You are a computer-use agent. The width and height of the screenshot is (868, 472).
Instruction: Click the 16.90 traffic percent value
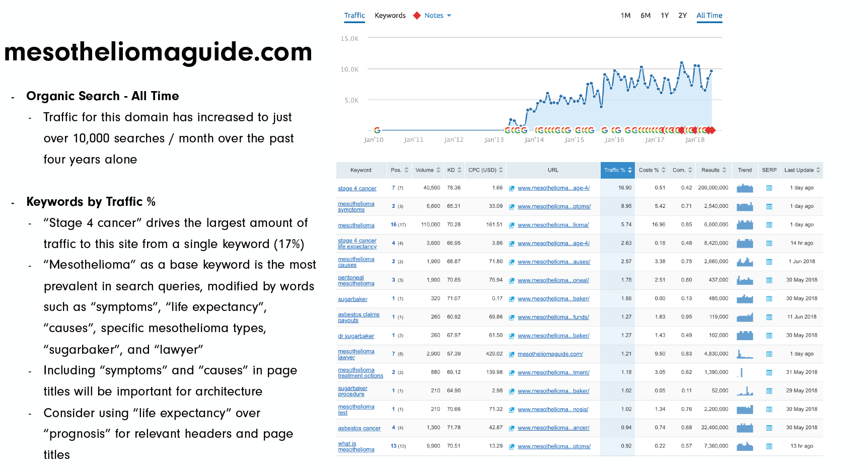tap(625, 188)
